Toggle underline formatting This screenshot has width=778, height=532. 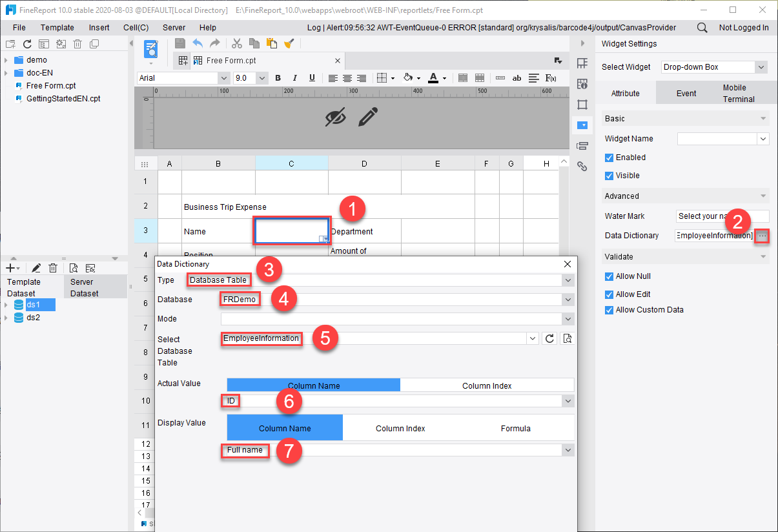[x=312, y=78]
